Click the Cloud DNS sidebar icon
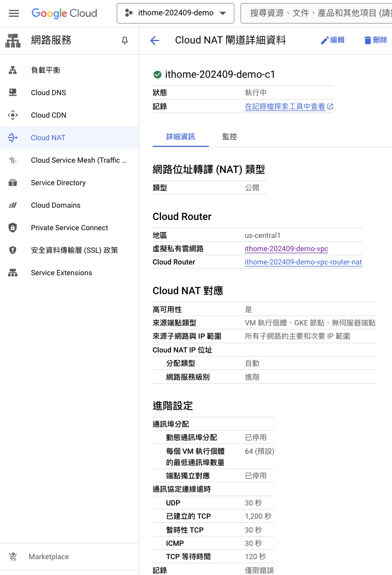Viewport: 392px width, 575px height. [x=13, y=93]
